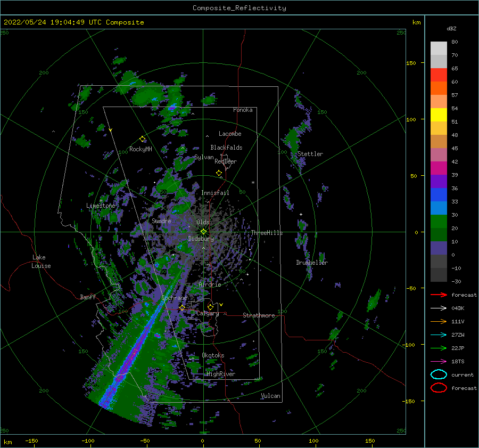Select the orange 111V arrow legend icon
This screenshot has height=448, width=479.
pyautogui.click(x=439, y=321)
